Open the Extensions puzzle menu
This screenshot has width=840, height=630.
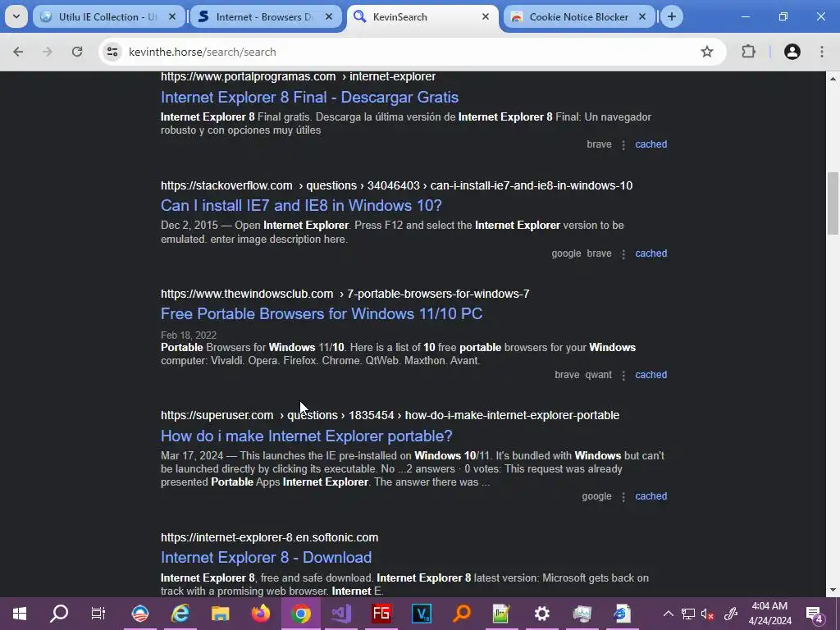pos(748,52)
